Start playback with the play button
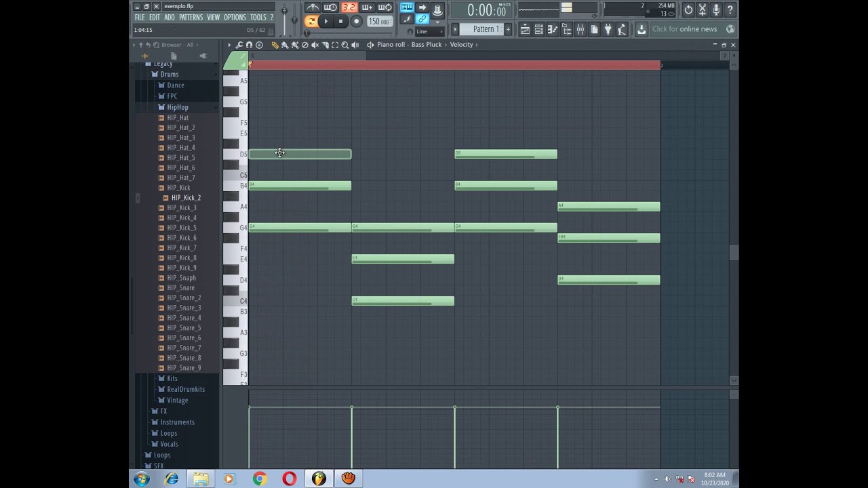The image size is (868, 488). pyautogui.click(x=325, y=21)
